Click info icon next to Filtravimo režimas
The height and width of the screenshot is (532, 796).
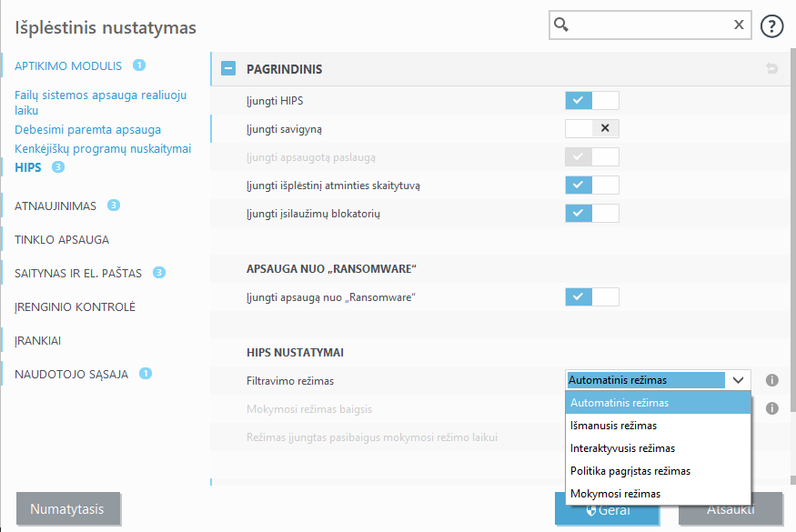(771, 380)
